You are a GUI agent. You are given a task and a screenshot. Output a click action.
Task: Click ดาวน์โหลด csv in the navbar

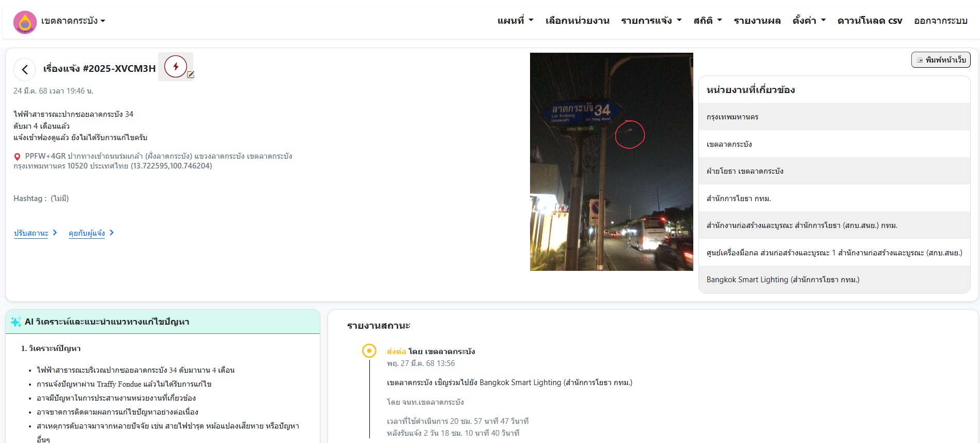coord(870,21)
